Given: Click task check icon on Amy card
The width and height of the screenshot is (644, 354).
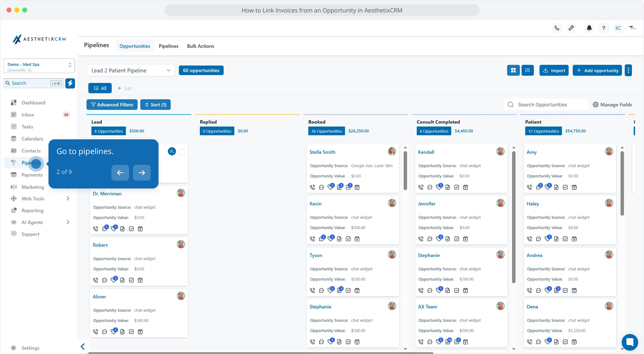Looking at the screenshot, I should (565, 187).
